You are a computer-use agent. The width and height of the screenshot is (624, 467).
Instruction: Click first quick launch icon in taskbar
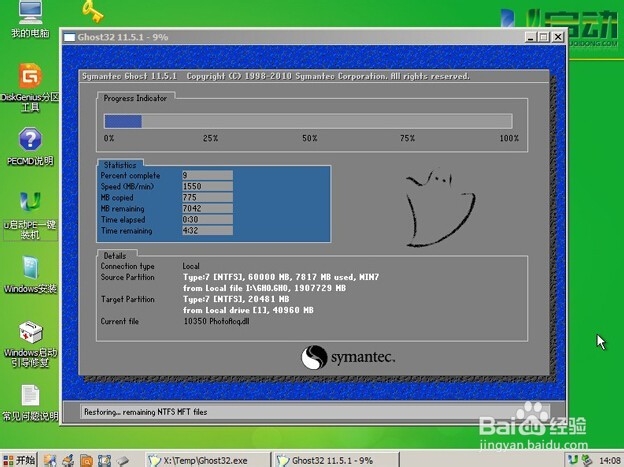click(50, 461)
